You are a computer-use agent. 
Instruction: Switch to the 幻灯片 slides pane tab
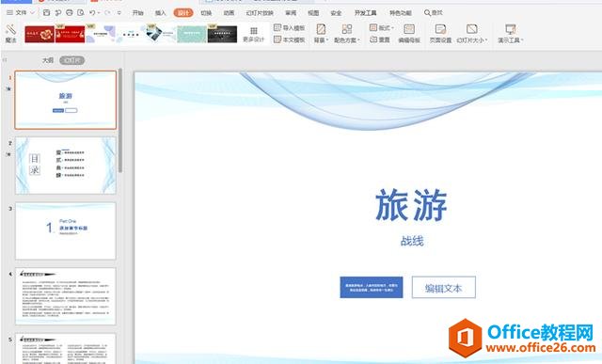[x=71, y=60]
